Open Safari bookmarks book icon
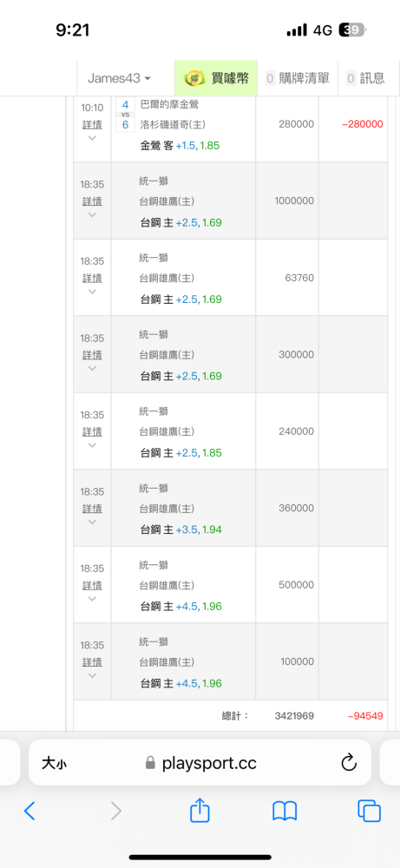This screenshot has width=400, height=868. pyautogui.click(x=285, y=811)
